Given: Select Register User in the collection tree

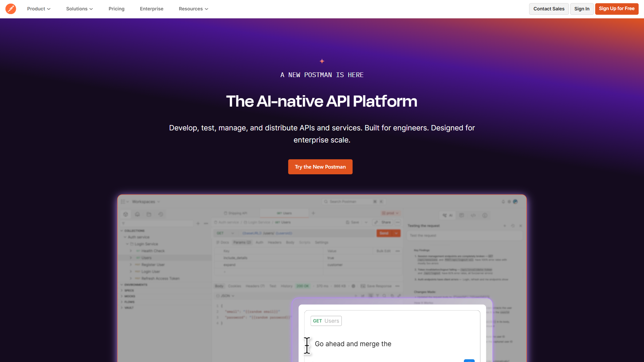Looking at the screenshot, I should pyautogui.click(x=153, y=265).
